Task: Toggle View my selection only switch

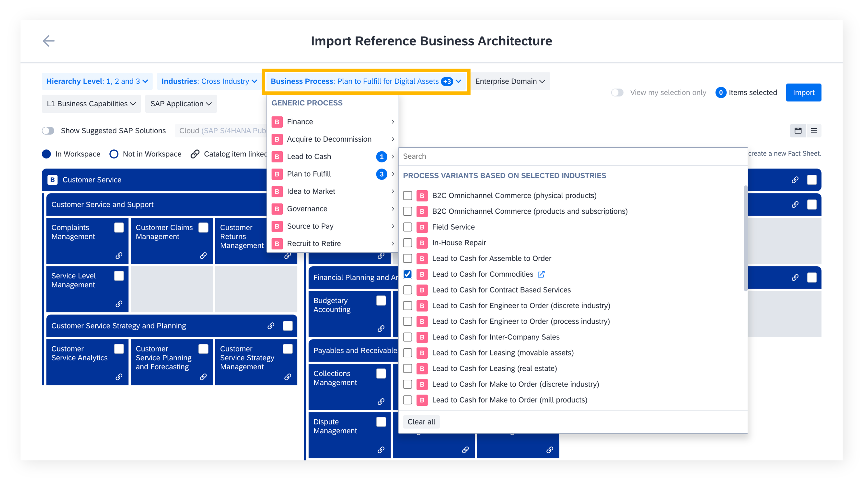Action: coord(617,92)
